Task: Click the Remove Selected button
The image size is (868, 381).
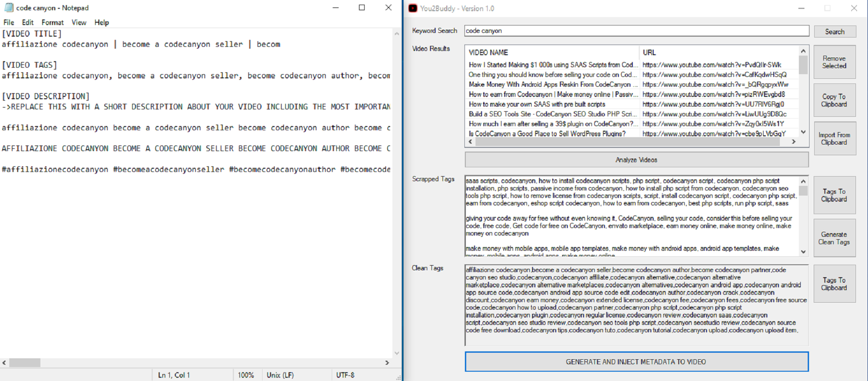Action: click(x=835, y=62)
